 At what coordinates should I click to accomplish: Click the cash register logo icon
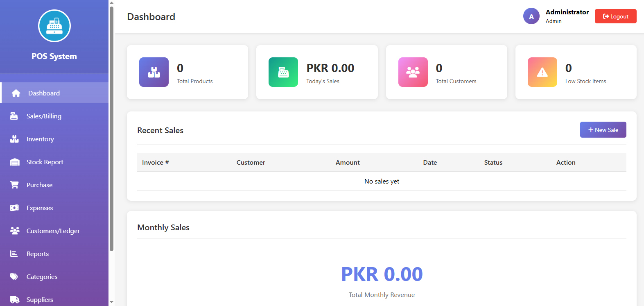[54, 26]
